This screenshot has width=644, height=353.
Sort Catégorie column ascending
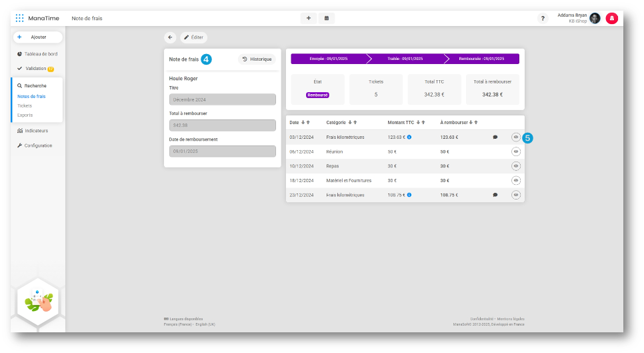[x=355, y=123]
